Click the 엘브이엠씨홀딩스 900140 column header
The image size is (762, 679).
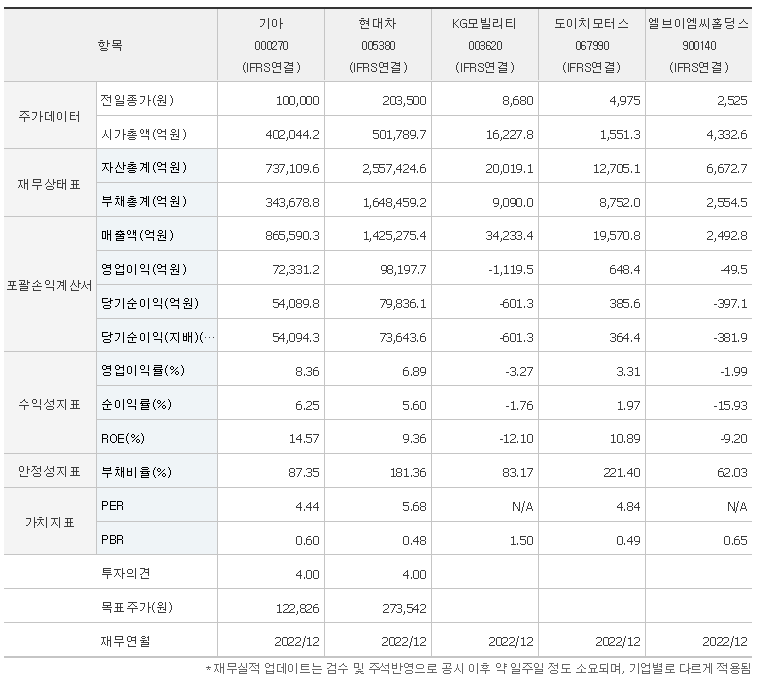tap(699, 45)
